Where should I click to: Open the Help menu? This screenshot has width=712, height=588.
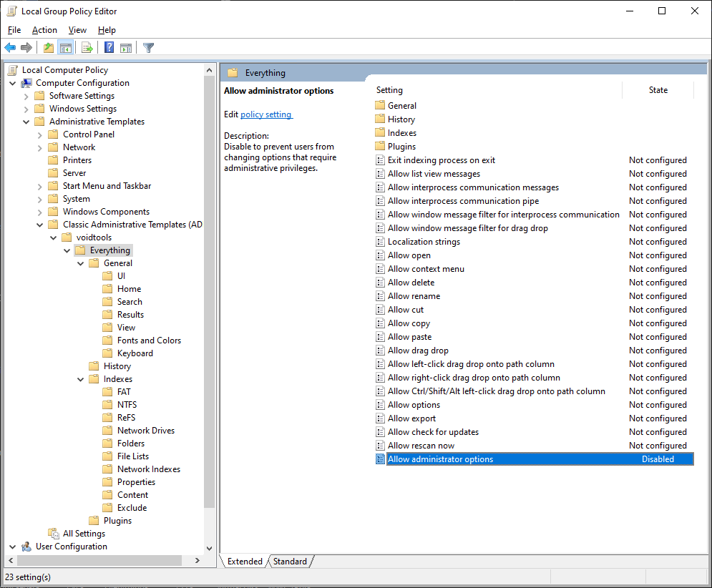click(107, 30)
